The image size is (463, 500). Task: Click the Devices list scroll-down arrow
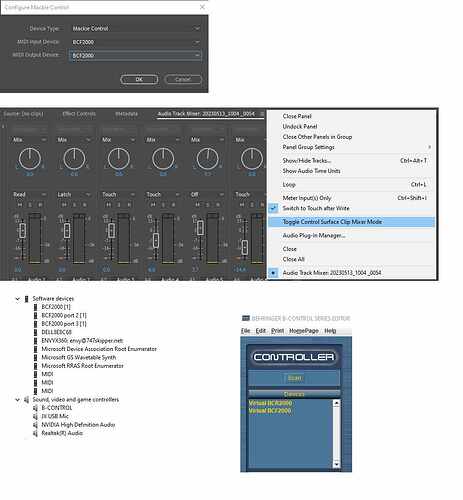click(337, 464)
